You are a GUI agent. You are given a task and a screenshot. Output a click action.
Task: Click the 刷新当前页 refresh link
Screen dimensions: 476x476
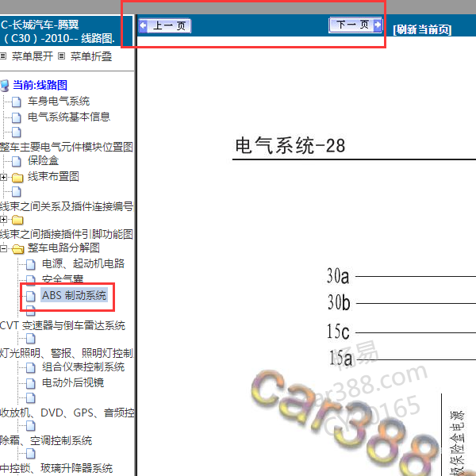422,30
